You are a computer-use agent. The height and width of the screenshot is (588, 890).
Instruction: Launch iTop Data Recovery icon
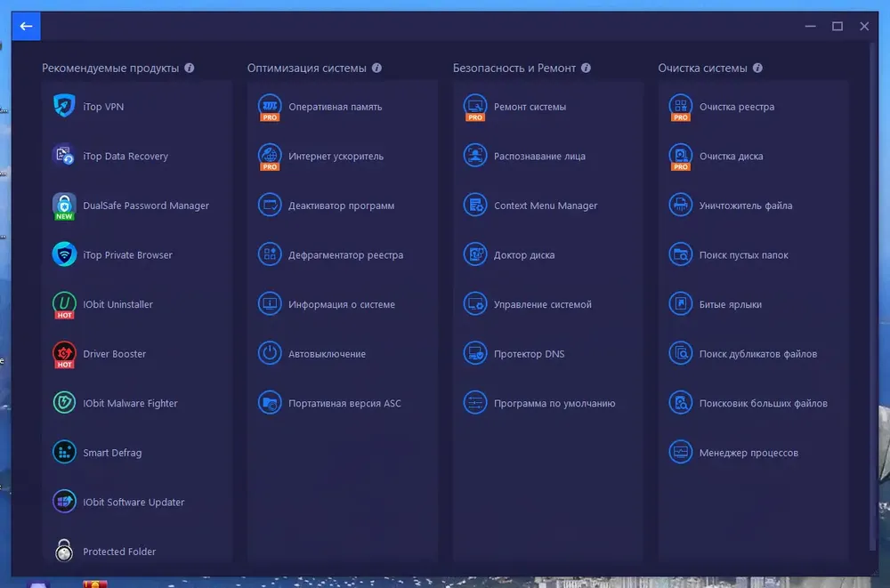64,156
